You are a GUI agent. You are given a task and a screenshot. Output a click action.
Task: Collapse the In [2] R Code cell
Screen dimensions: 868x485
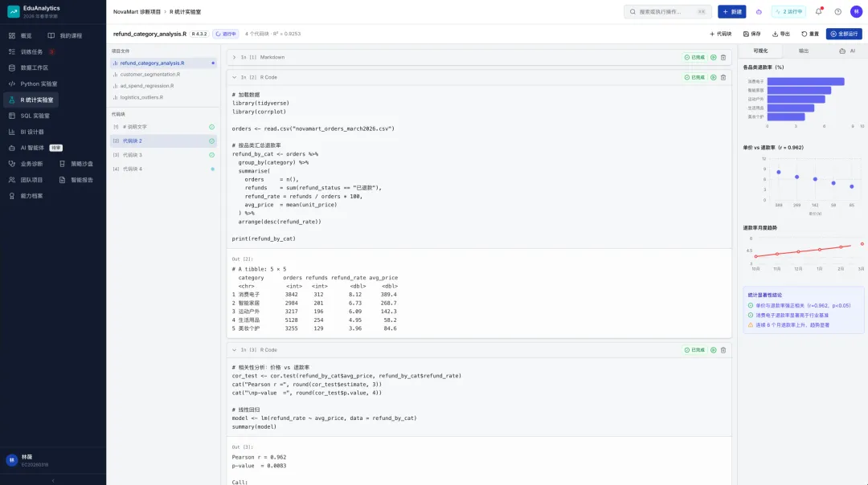pos(234,77)
